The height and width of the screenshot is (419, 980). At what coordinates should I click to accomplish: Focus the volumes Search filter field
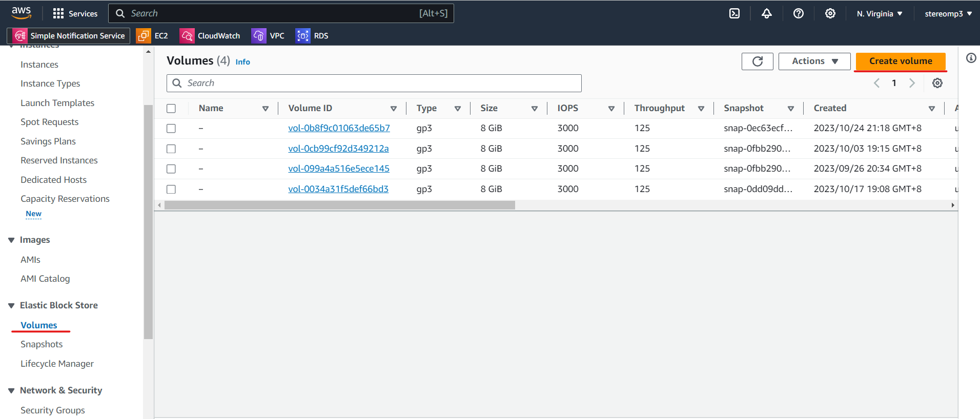374,83
